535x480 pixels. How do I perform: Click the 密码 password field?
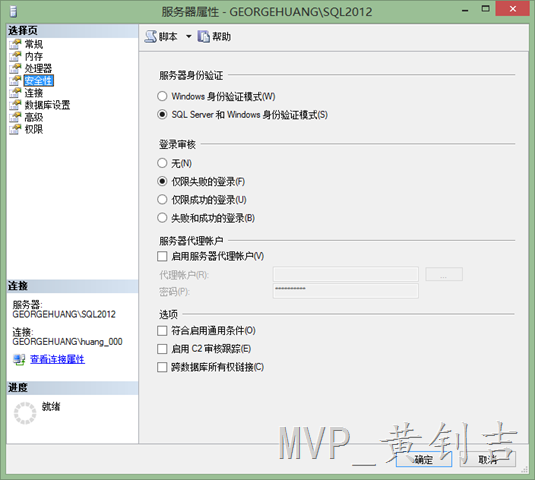click(x=346, y=291)
